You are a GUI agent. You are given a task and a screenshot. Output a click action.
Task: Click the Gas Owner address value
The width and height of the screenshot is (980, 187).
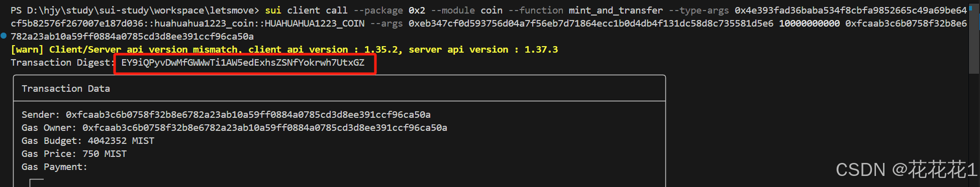coord(265,128)
